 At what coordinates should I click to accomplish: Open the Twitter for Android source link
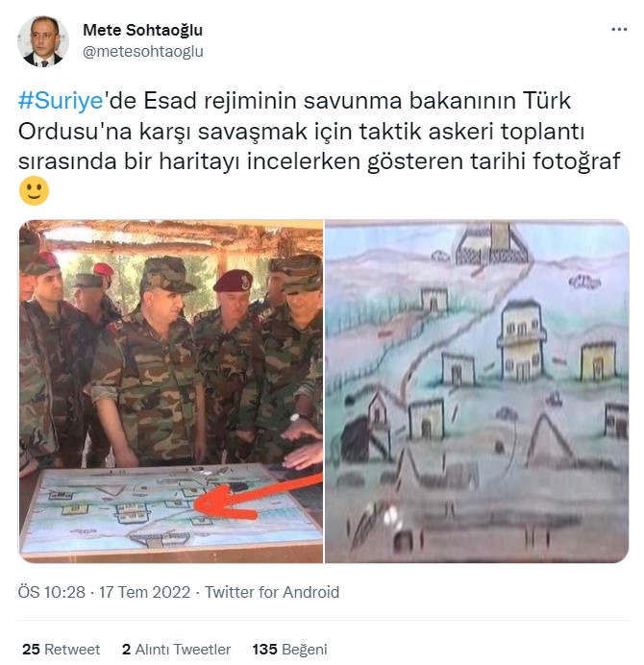pyautogui.click(x=272, y=592)
